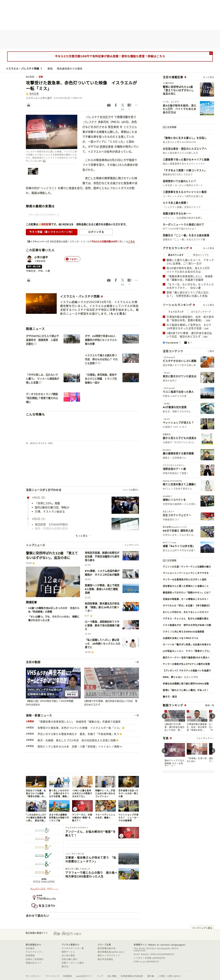
Task: Click the print icon below the author section
Action: click(28, 280)
